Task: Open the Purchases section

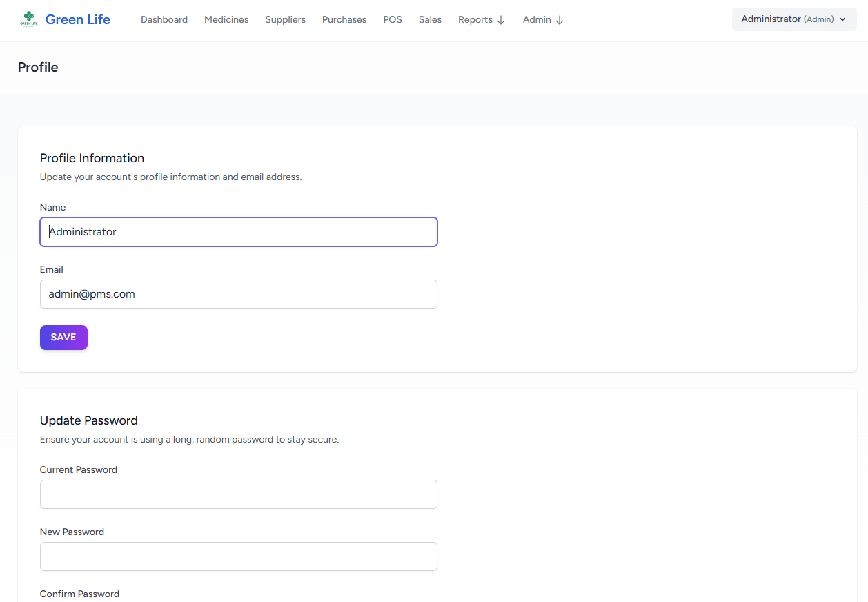Action: tap(344, 19)
